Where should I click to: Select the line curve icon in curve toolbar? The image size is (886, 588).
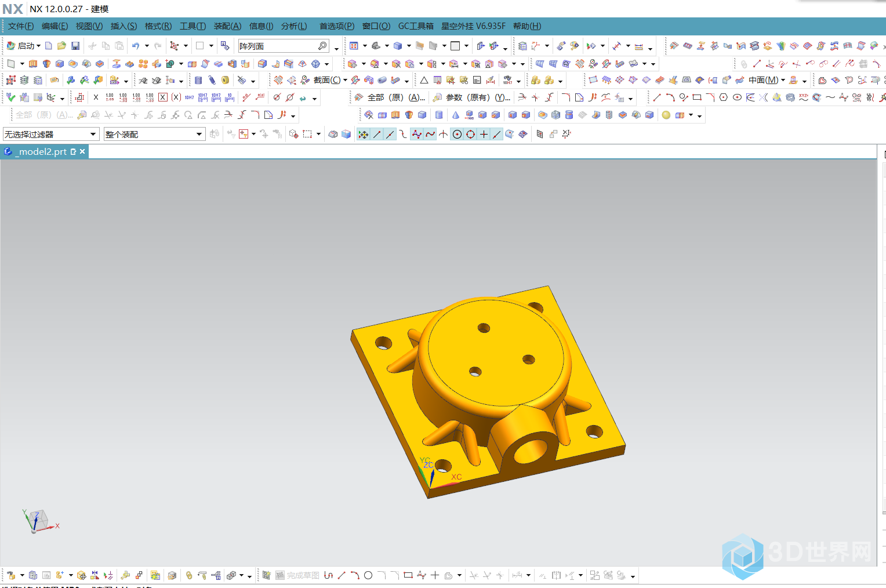(x=656, y=97)
